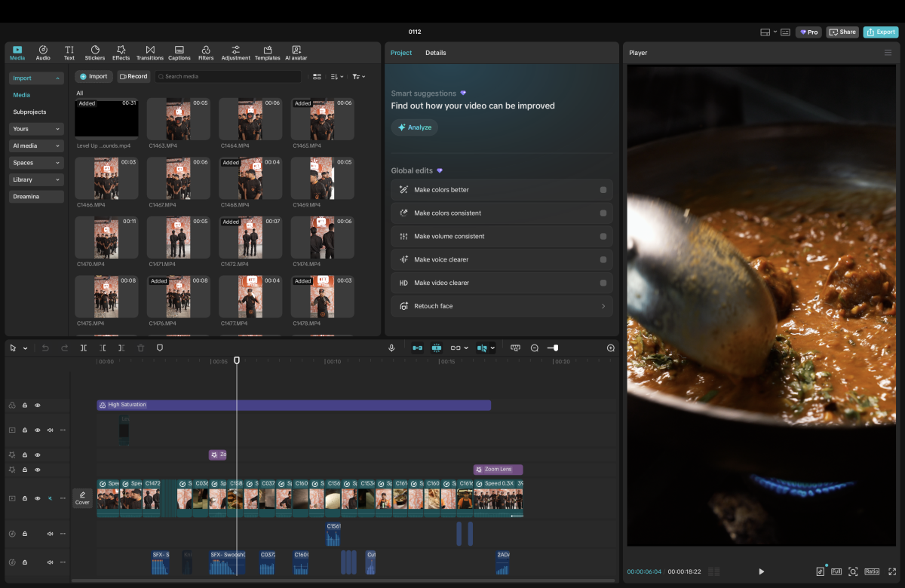Enable the Make colors better toggle
The width and height of the screenshot is (905, 588).
coord(603,190)
